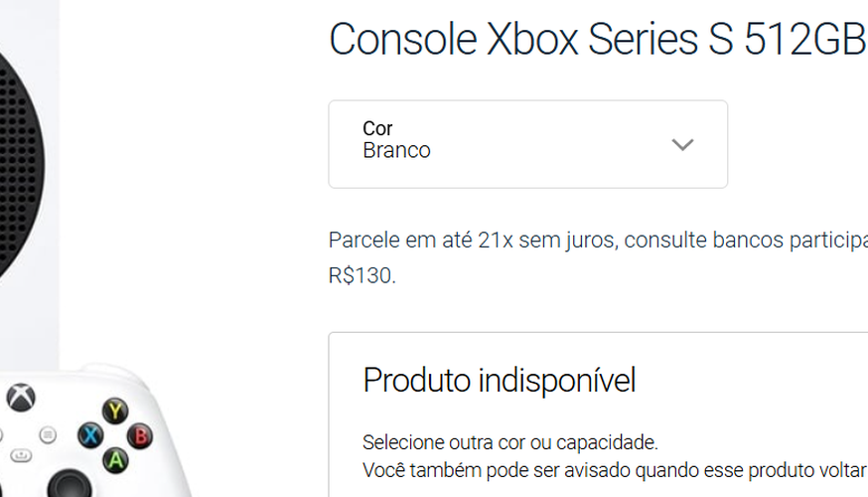Click the yellow Y button on the controller
Image resolution: width=868 pixels, height=497 pixels.
tap(117, 411)
